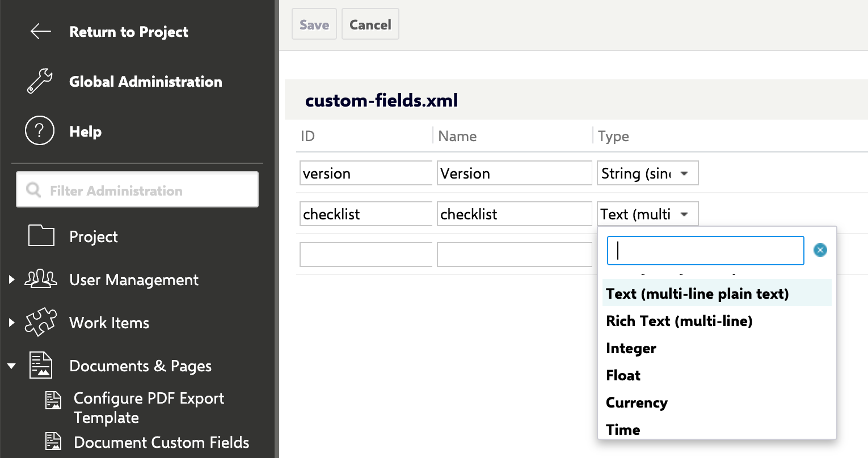Click the Work Items puzzle icon
The height and width of the screenshot is (458, 868).
point(41,323)
